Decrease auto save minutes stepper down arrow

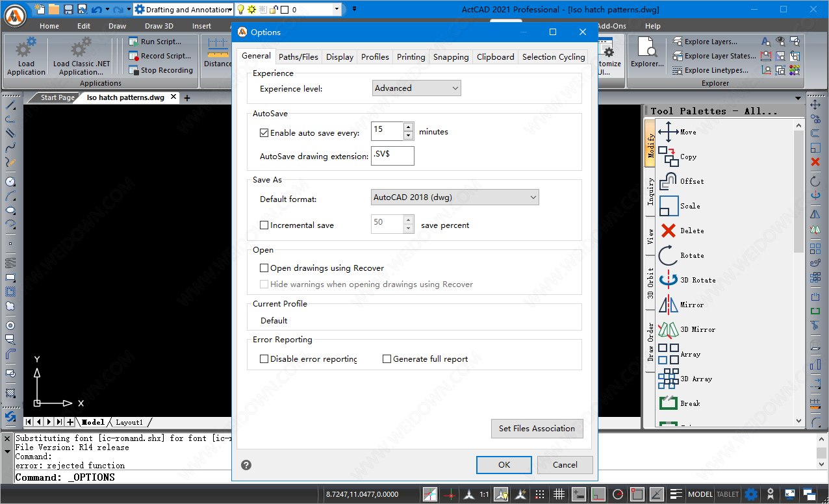click(x=408, y=136)
